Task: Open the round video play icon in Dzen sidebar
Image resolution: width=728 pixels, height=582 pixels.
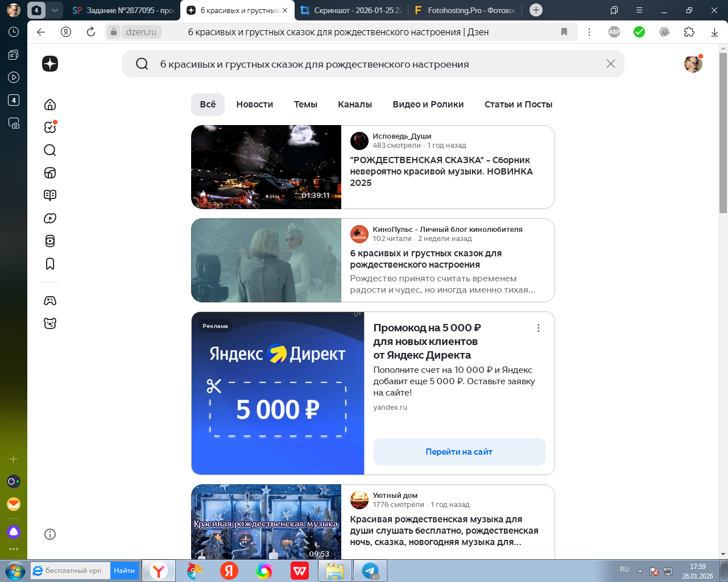Action: click(50, 218)
